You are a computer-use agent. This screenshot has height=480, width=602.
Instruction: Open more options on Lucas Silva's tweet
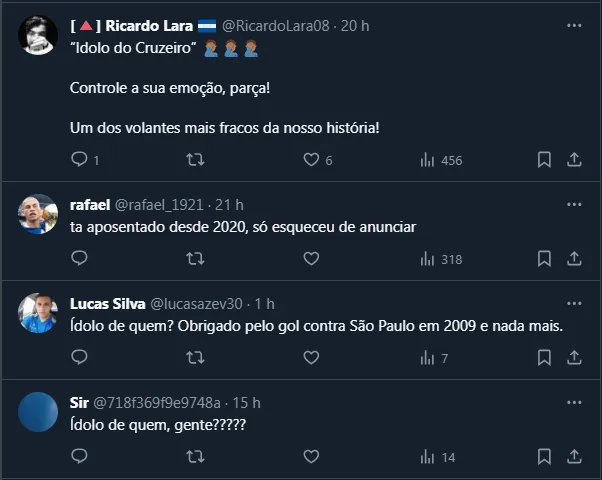(x=574, y=303)
